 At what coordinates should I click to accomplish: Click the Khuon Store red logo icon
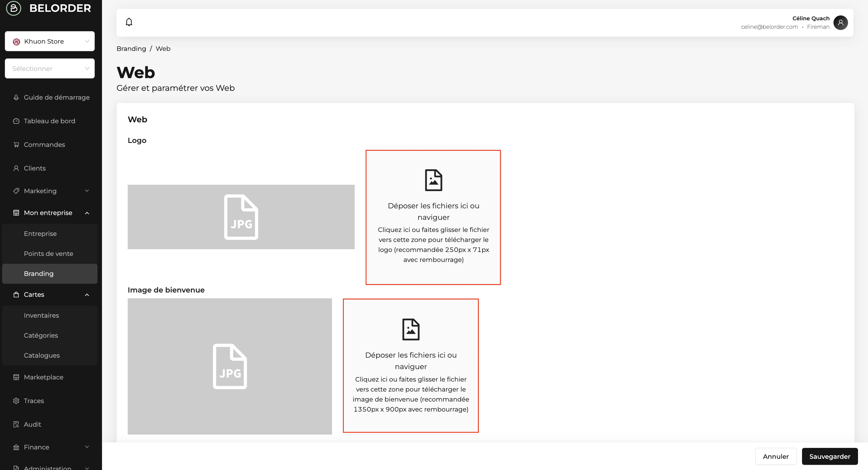17,41
